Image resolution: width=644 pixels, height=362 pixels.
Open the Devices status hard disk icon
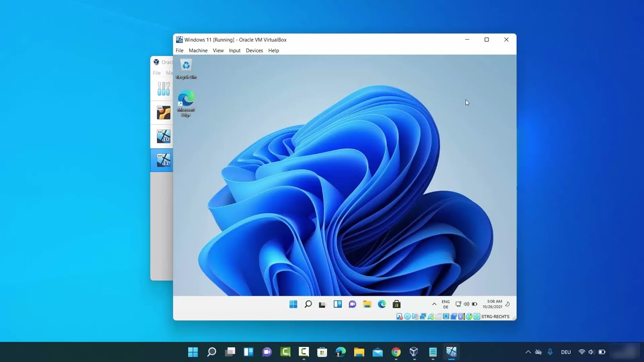click(x=399, y=316)
